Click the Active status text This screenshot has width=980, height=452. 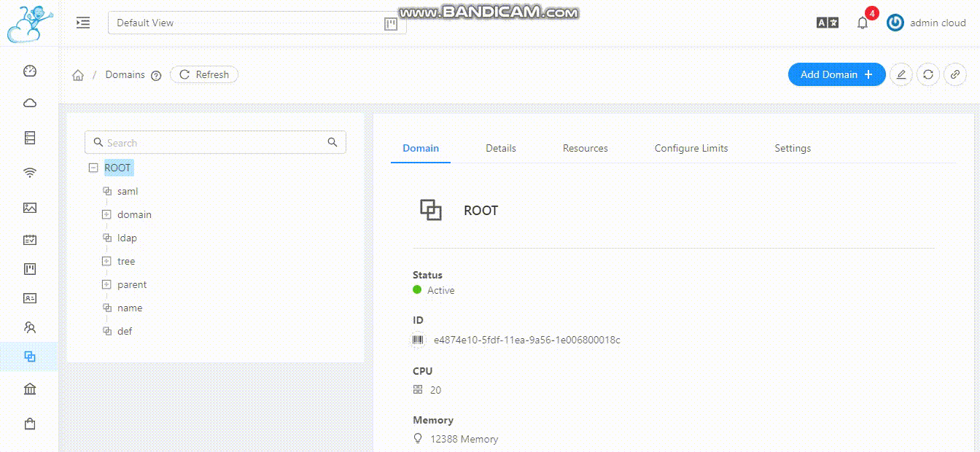[441, 290]
